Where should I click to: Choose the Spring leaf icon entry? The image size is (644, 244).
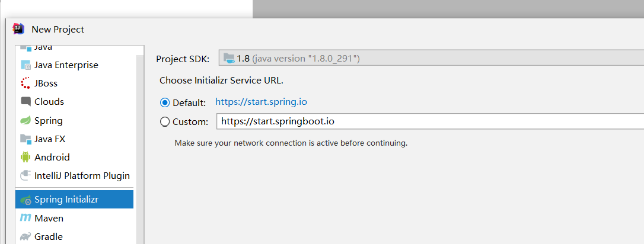[25, 121]
